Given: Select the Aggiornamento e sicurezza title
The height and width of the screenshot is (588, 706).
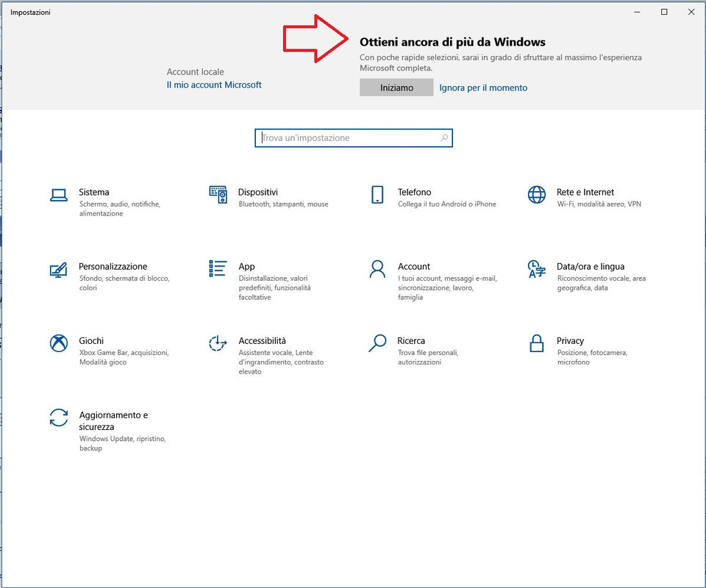Looking at the screenshot, I should (x=113, y=420).
